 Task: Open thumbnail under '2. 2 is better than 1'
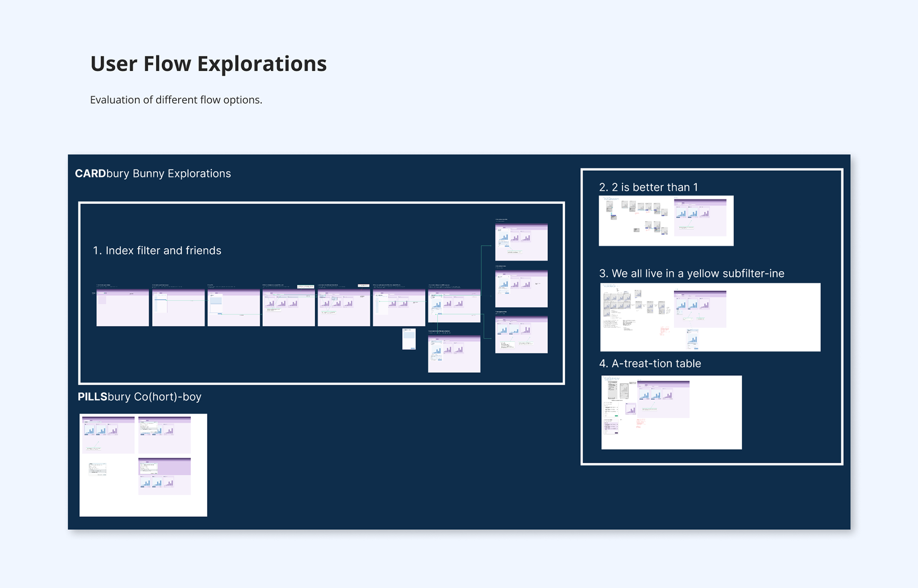(666, 221)
